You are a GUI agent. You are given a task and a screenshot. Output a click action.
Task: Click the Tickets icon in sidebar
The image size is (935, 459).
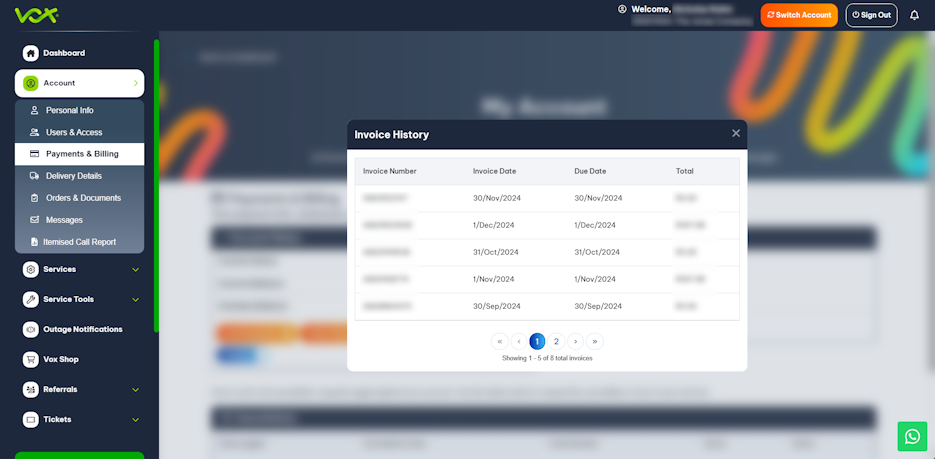point(30,419)
